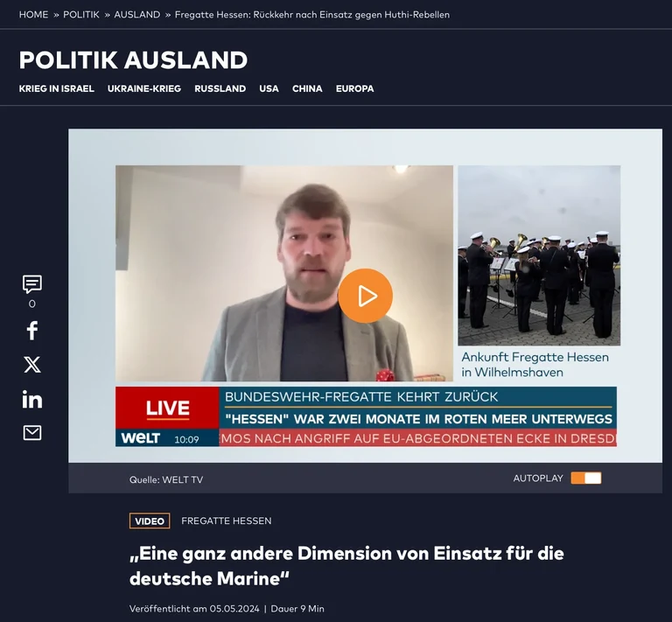Open the comments speech bubble icon
Image resolution: width=672 pixels, height=622 pixels.
coord(32,284)
